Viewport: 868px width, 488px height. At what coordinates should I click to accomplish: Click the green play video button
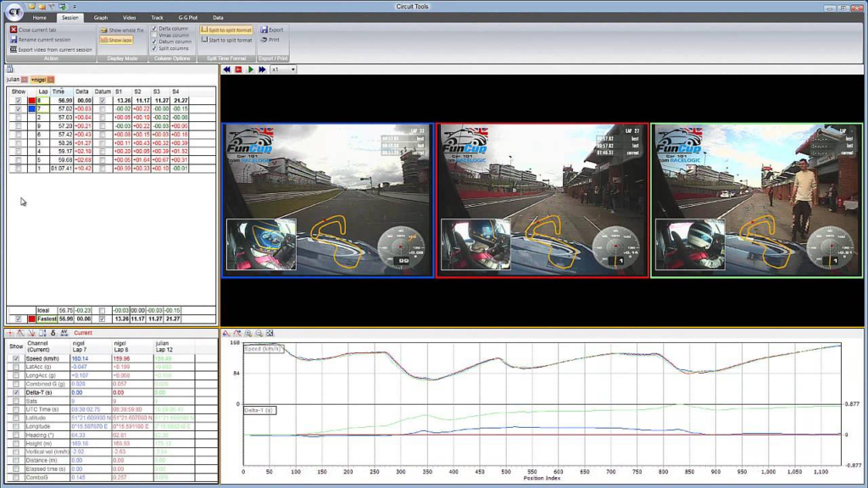(250, 69)
